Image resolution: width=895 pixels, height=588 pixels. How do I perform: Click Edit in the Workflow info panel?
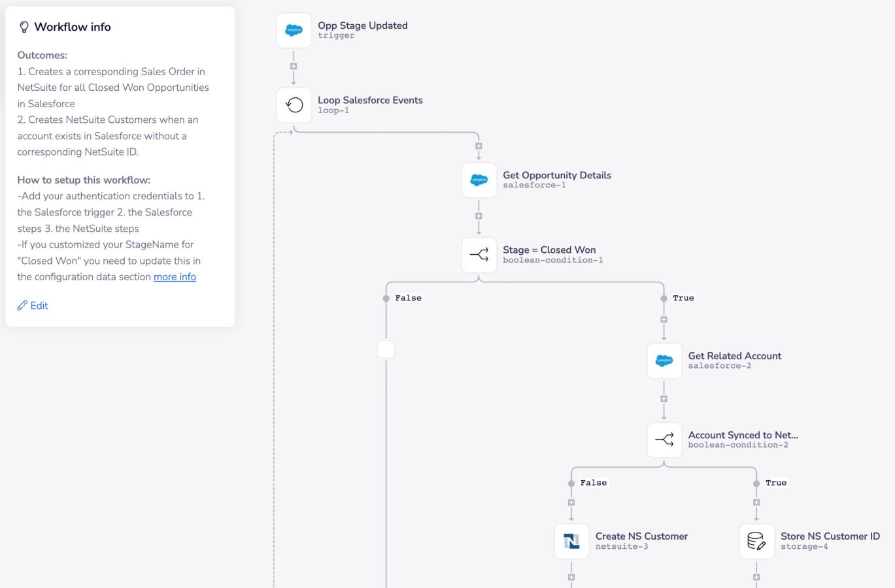tap(39, 305)
